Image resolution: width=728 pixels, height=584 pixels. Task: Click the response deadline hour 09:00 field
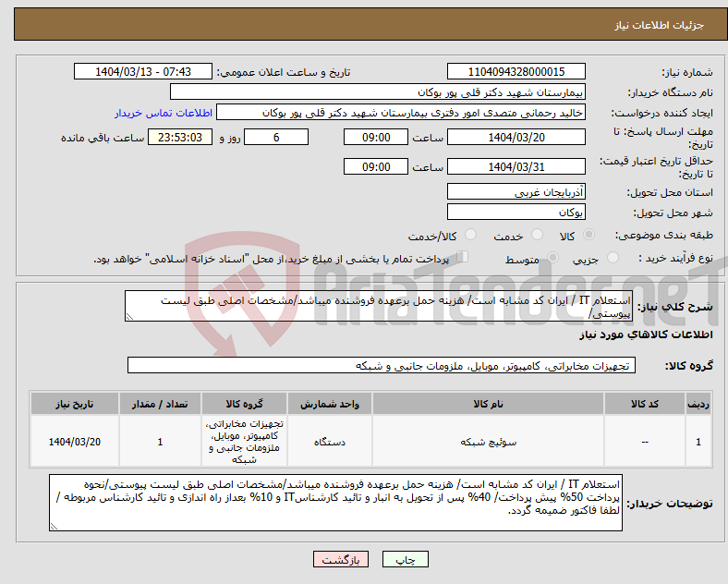pos(376,138)
